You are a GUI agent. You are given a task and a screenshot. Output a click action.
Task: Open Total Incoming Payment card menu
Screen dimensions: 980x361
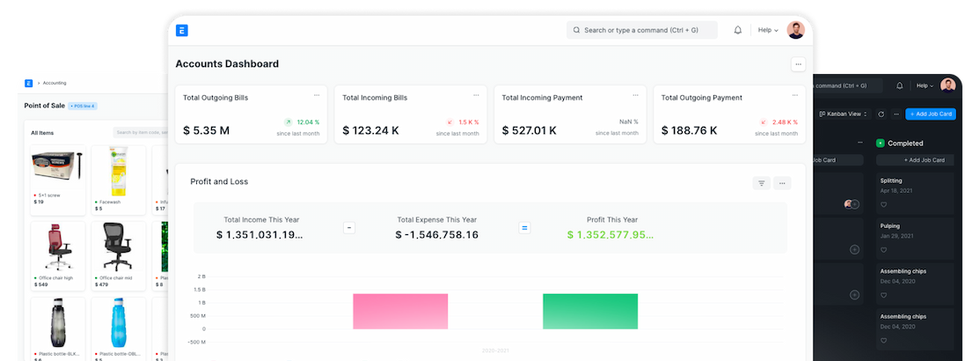(x=635, y=95)
